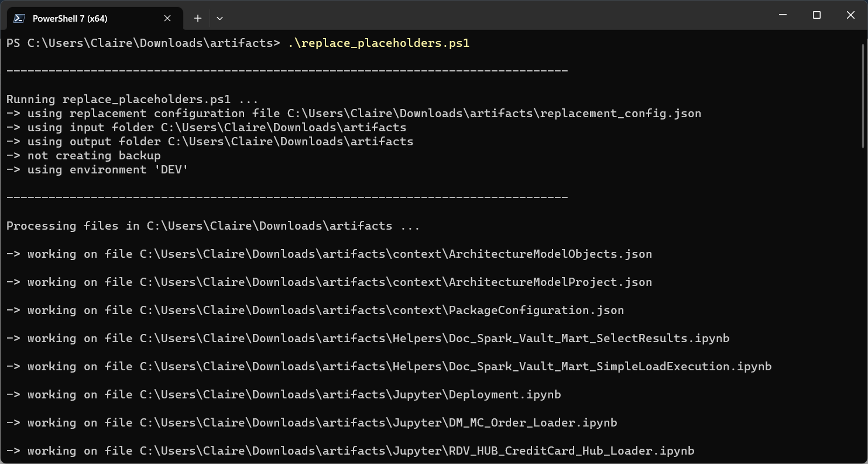Close the PowerShell 7 tab
This screenshot has height=464, width=868.
pyautogui.click(x=167, y=18)
